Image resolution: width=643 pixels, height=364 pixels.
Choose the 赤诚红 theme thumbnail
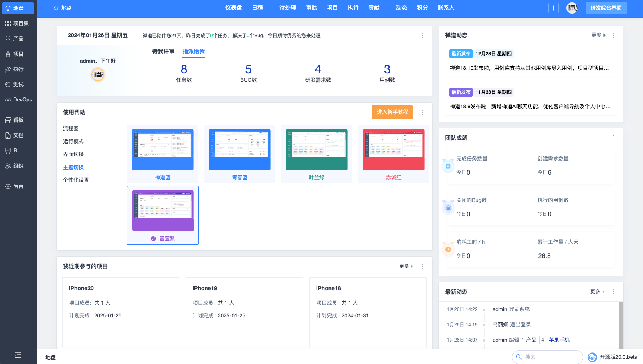point(394,154)
